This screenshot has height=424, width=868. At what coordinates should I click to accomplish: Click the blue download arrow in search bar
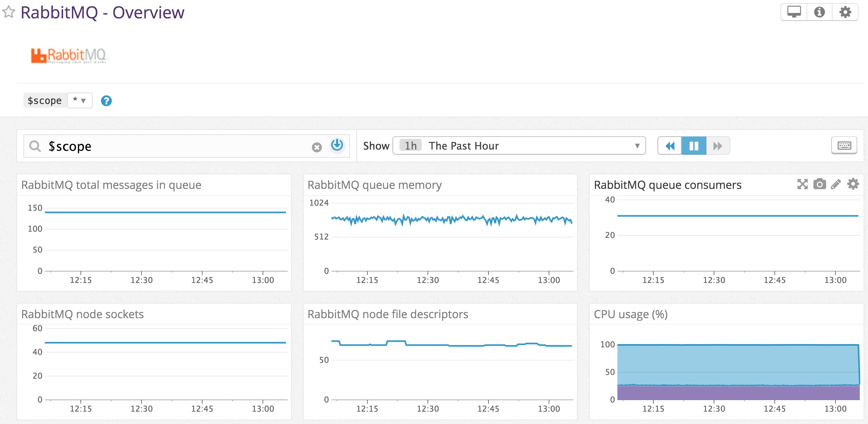click(x=337, y=145)
